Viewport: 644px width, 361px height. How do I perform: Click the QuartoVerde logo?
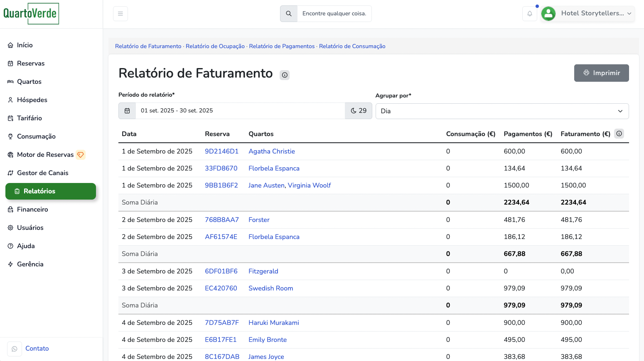[31, 14]
